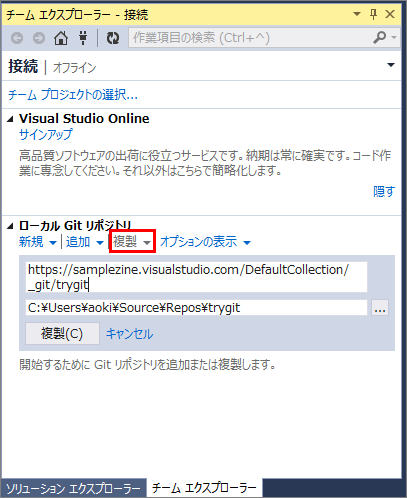Click the 高品質ソフトウェアの出荷 description text
This screenshot has height=498, width=407.
tap(205, 163)
